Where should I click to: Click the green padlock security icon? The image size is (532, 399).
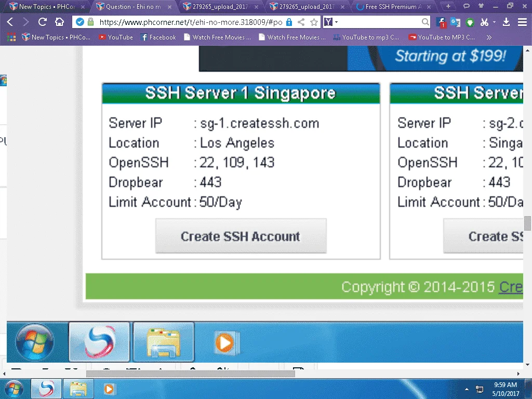90,22
